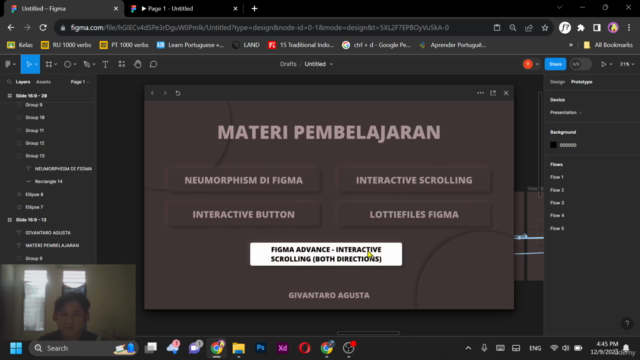This screenshot has width=640, height=360.
Task: Open the Page 1 pages dropdown
Action: click(80, 82)
